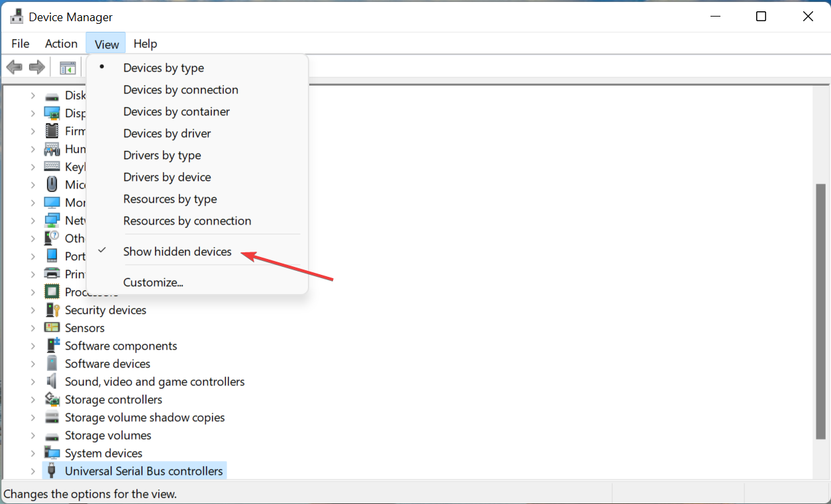Select the Ports category icon
The width and height of the screenshot is (831, 504).
point(52,256)
